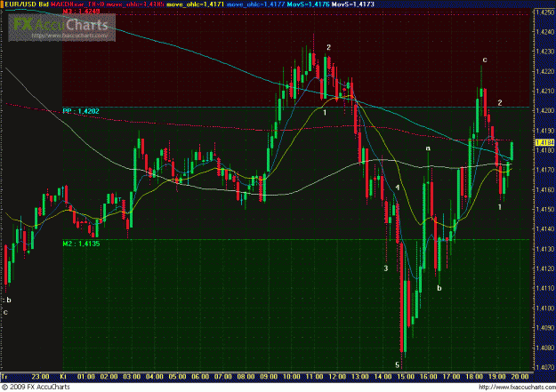Click the © 2009 FX AccuCharts footer text
The width and height of the screenshot is (556, 392).
tap(36, 387)
